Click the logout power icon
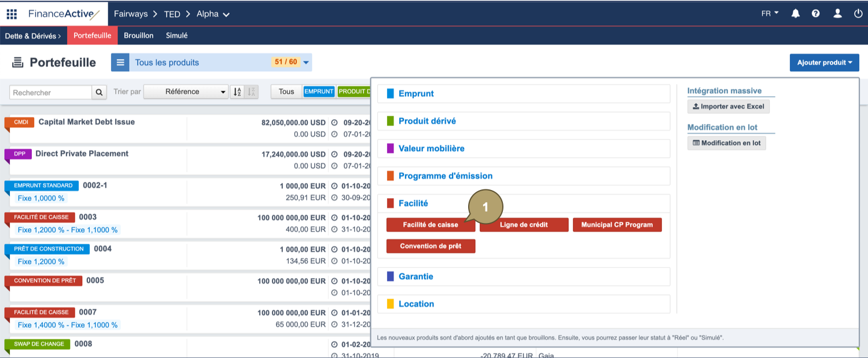This screenshot has height=358, width=868. [x=858, y=12]
